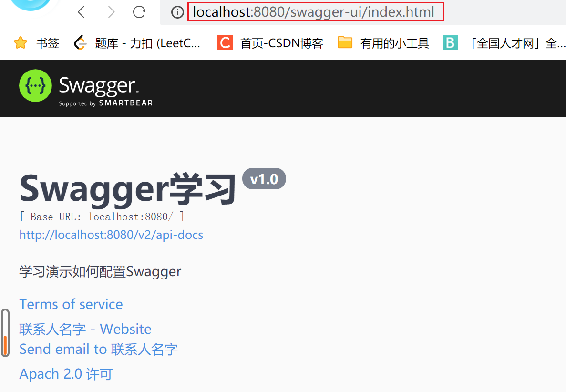
Task: Click the bookmark star icon
Action: tap(20, 42)
